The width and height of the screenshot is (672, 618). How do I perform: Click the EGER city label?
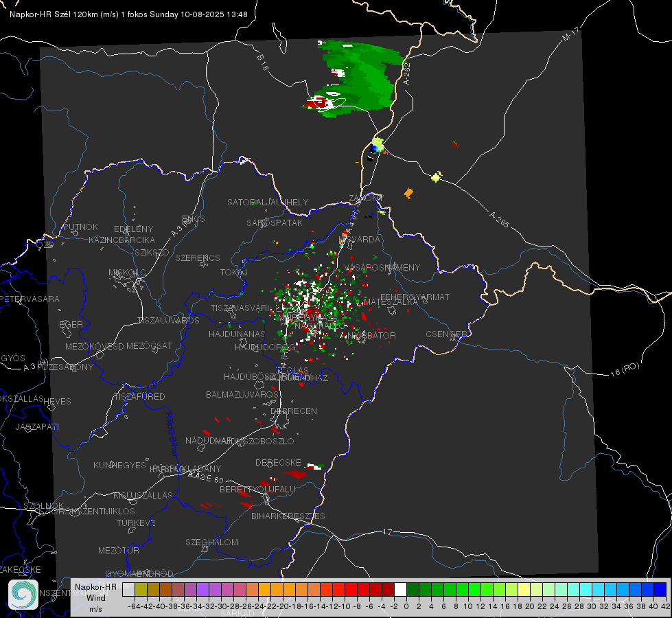point(71,324)
